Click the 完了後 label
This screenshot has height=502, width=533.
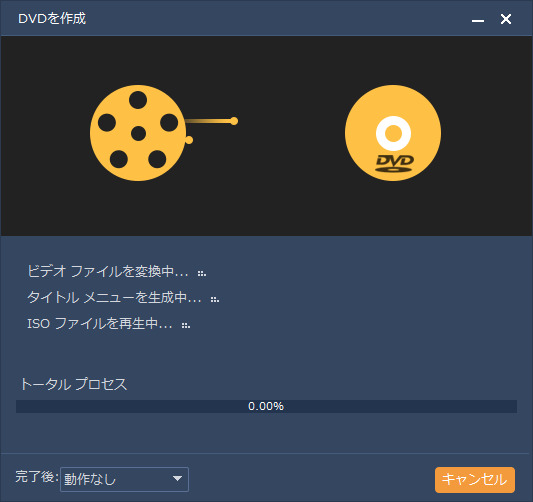[37, 477]
